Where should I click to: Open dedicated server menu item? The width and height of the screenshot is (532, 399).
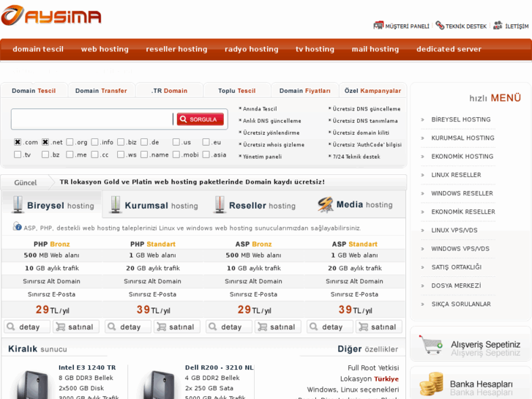pyautogui.click(x=449, y=49)
